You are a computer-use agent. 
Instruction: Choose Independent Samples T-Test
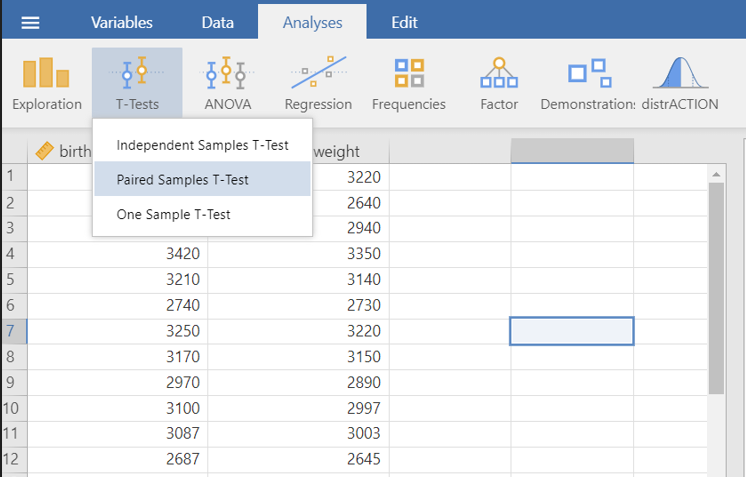[x=202, y=145]
